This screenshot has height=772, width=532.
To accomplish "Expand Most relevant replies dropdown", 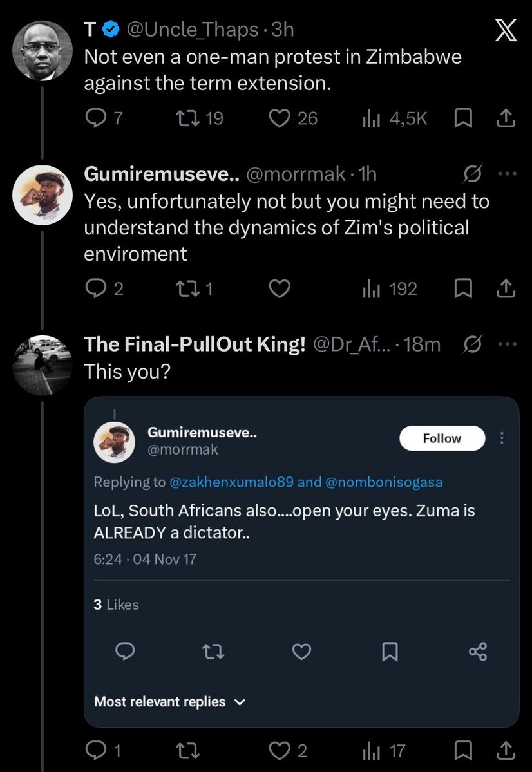I will pos(169,702).
